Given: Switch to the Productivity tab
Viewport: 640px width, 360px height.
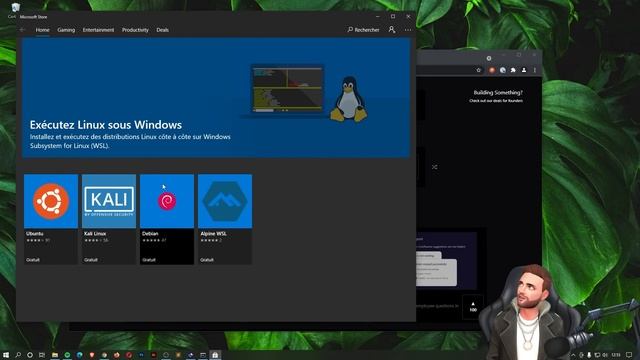Looking at the screenshot, I should tap(135, 30).
